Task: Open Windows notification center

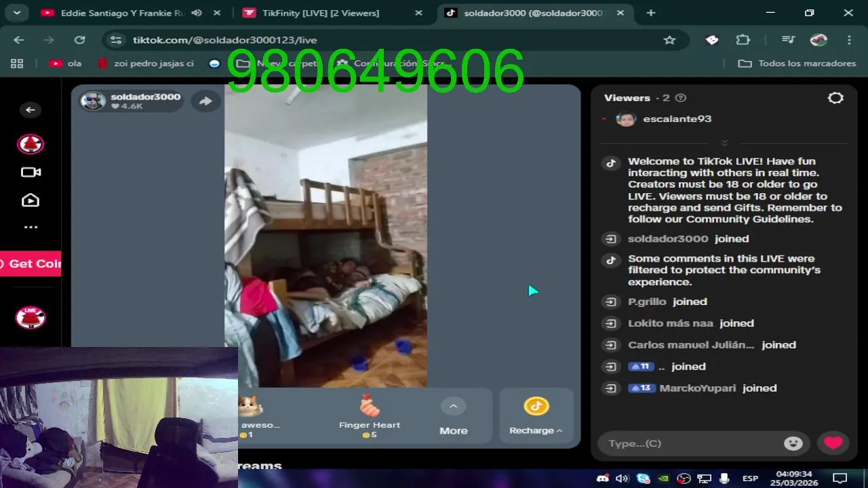Action: click(840, 479)
